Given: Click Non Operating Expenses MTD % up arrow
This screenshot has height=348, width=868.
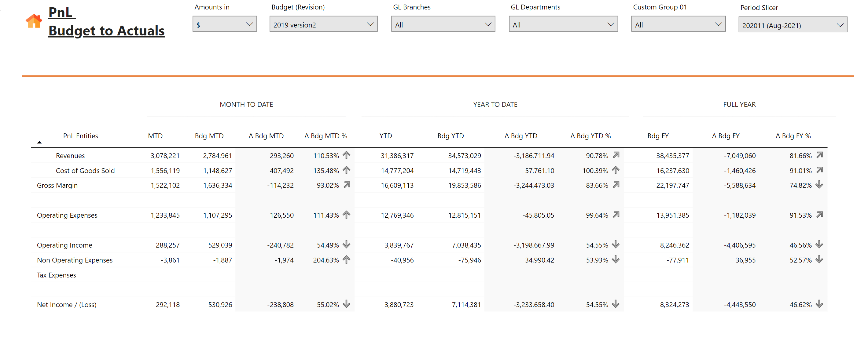Looking at the screenshot, I should 346,259.
